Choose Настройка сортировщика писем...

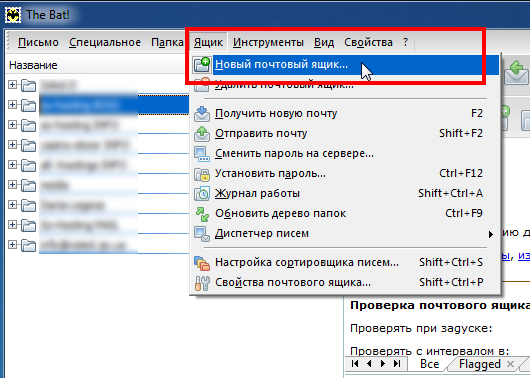click(345, 262)
